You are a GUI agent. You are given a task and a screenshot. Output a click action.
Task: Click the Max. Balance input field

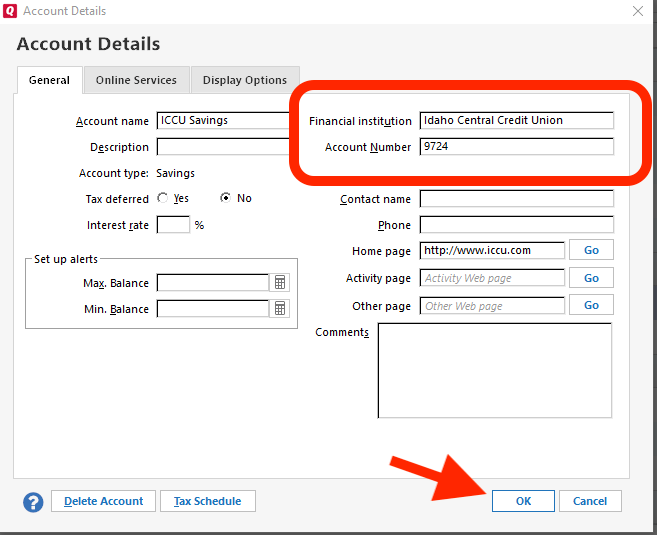point(213,282)
